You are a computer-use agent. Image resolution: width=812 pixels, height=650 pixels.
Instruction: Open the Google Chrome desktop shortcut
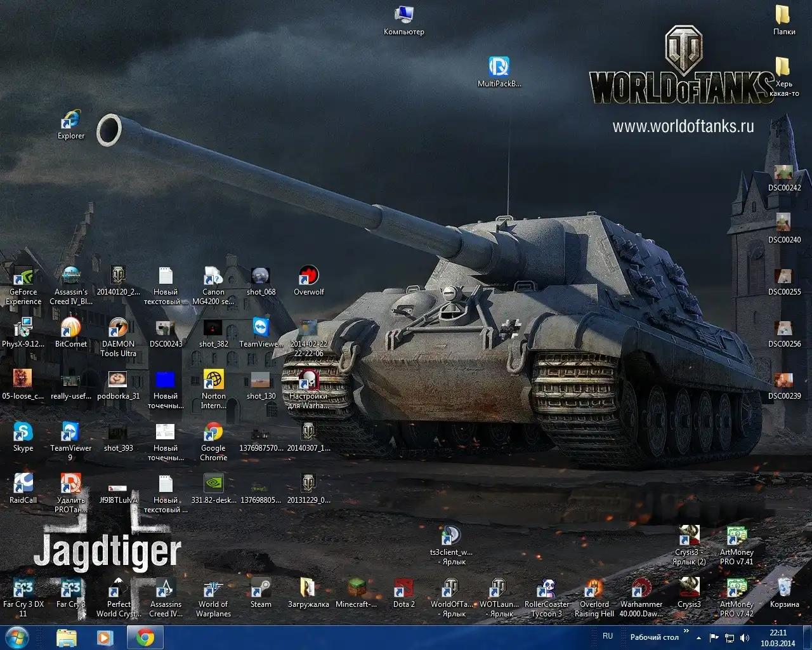(x=213, y=432)
